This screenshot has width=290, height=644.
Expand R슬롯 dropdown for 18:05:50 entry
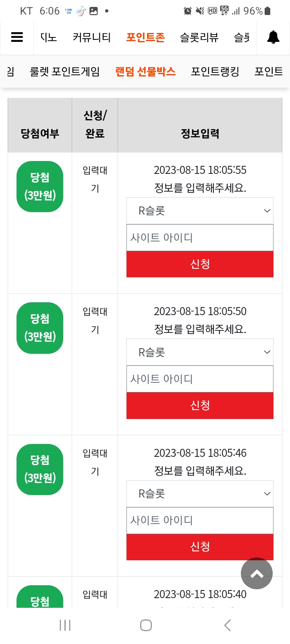tap(200, 352)
